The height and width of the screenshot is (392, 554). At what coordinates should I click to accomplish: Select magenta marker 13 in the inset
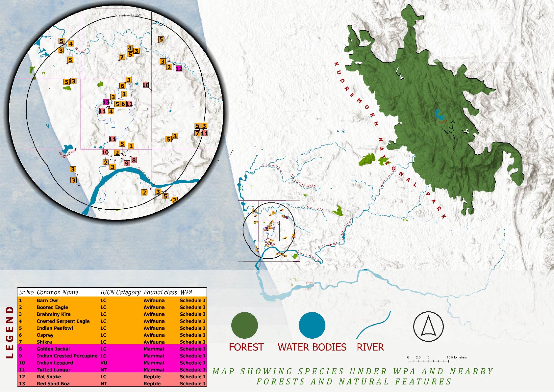pyautogui.click(x=106, y=102)
